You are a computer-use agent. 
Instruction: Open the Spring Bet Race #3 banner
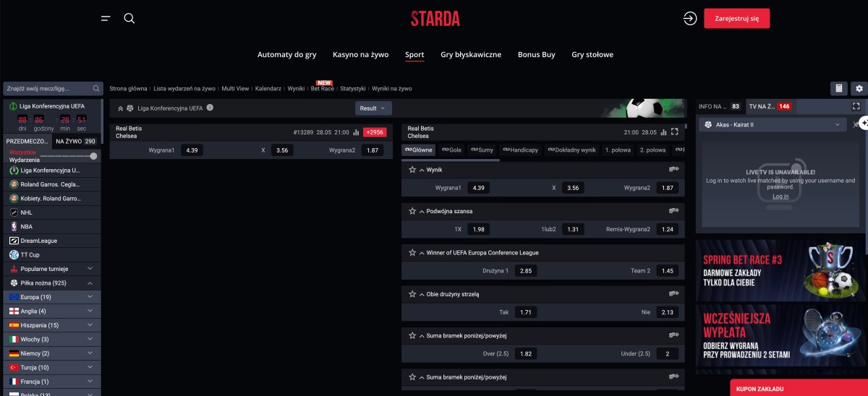(780, 270)
